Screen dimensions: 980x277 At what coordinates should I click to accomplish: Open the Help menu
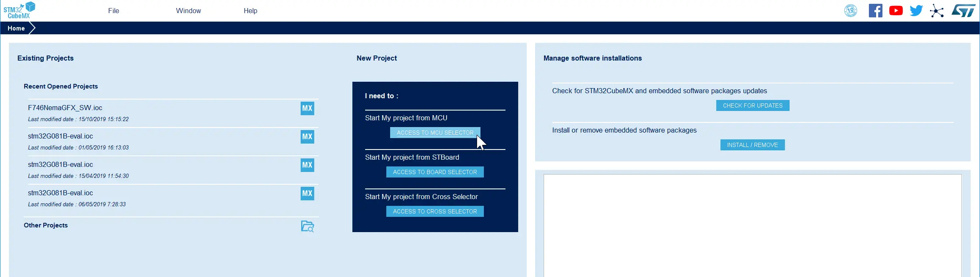tap(250, 11)
